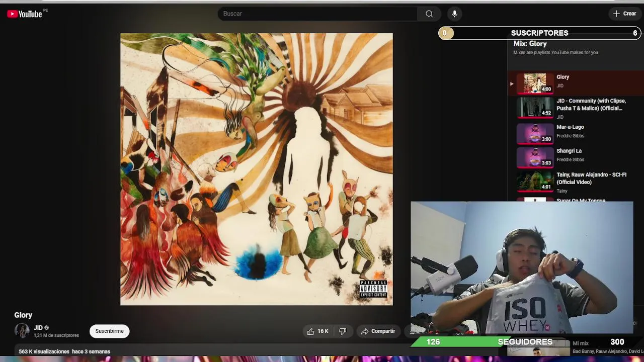This screenshot has height=362, width=644.
Task: Click the now-playing arrow beside Glory
Action: 512,84
